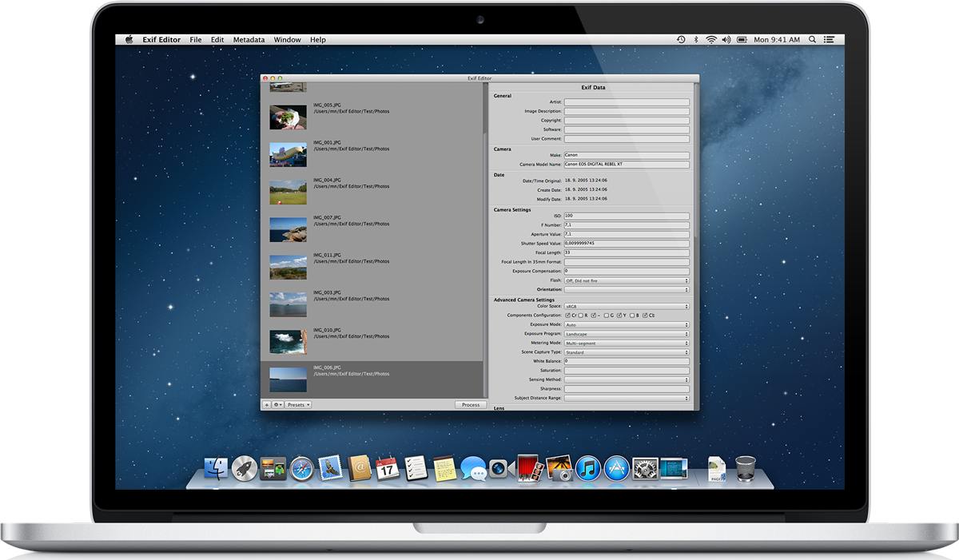
Task: Open the Help menu
Action: coord(318,39)
